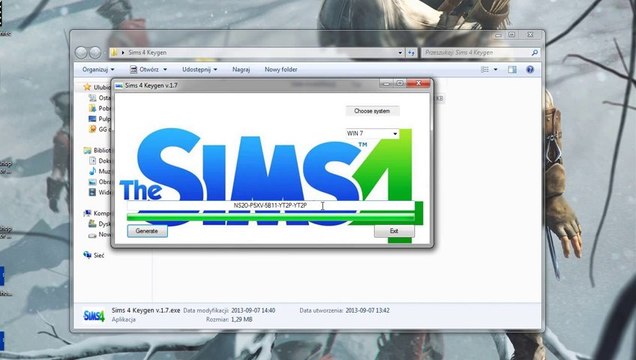Open the Organizuj menu
This screenshot has height=360, width=636.
pos(98,69)
